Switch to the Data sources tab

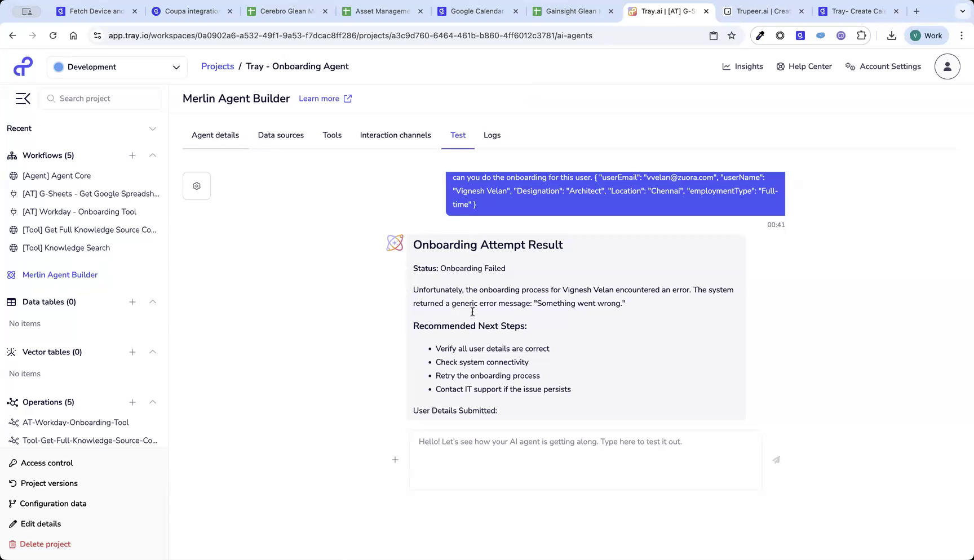coord(281,135)
